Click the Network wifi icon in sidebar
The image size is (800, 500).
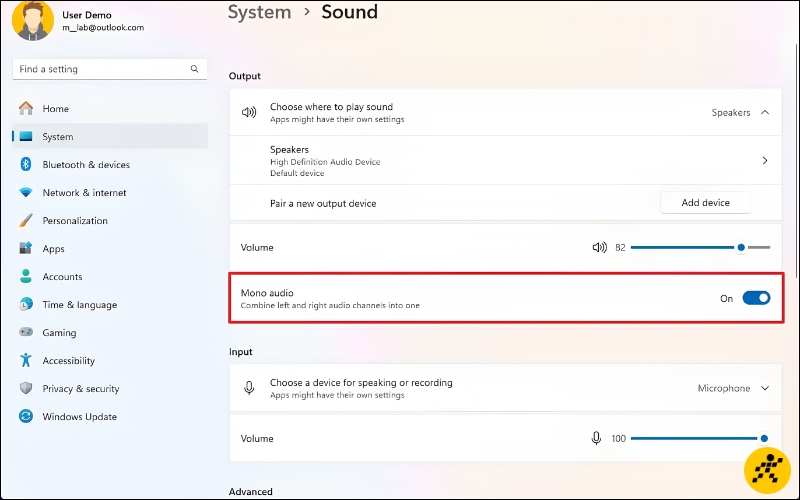(26, 192)
